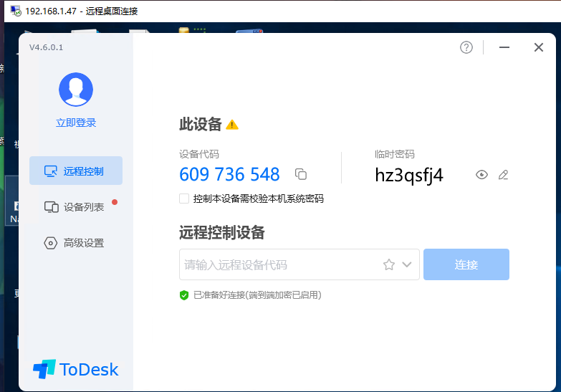Click the copy device code icon
The image size is (561, 392).
301,174
